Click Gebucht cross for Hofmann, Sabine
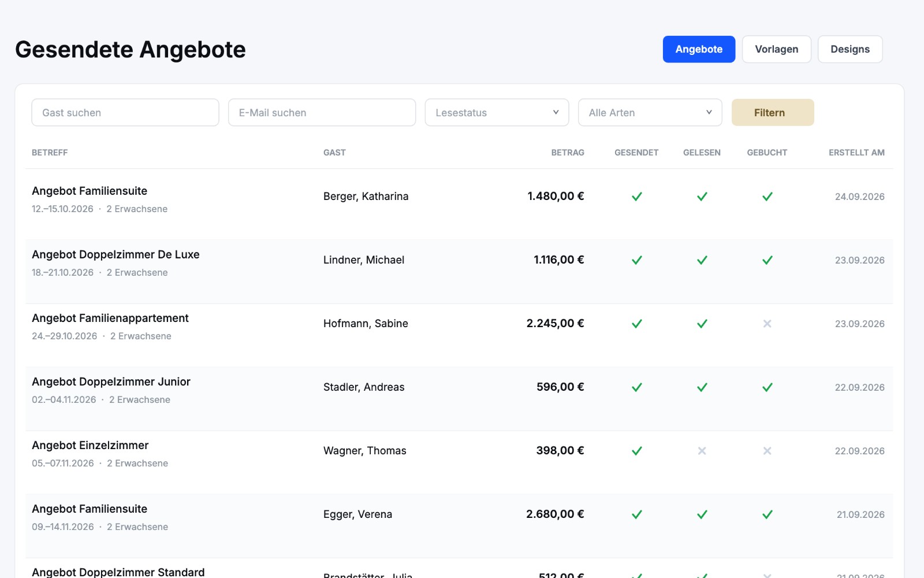The image size is (924, 578). point(767,324)
